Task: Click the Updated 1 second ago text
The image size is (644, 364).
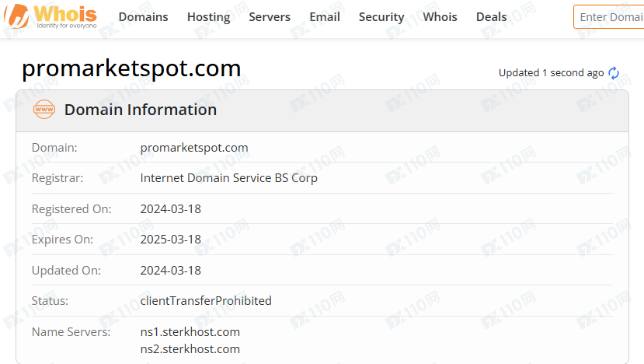Action: tap(551, 73)
